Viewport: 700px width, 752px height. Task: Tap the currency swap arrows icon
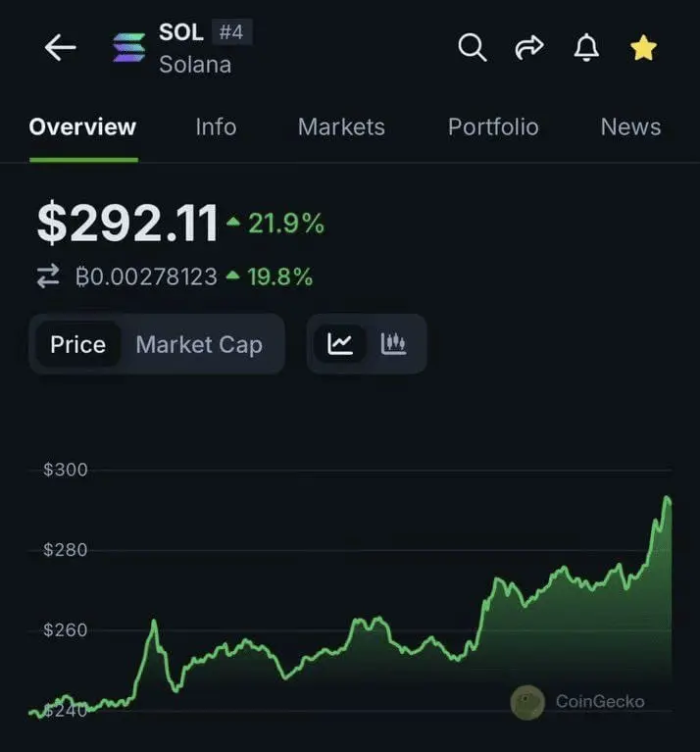click(48, 277)
